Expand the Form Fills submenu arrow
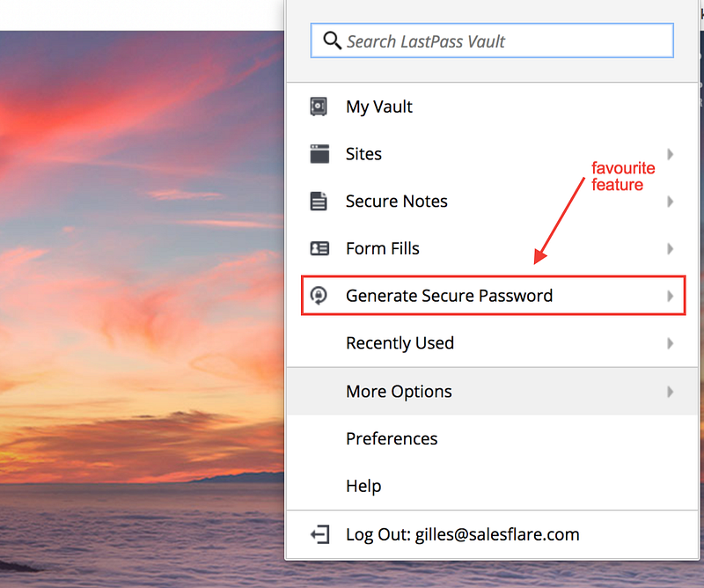 [671, 248]
